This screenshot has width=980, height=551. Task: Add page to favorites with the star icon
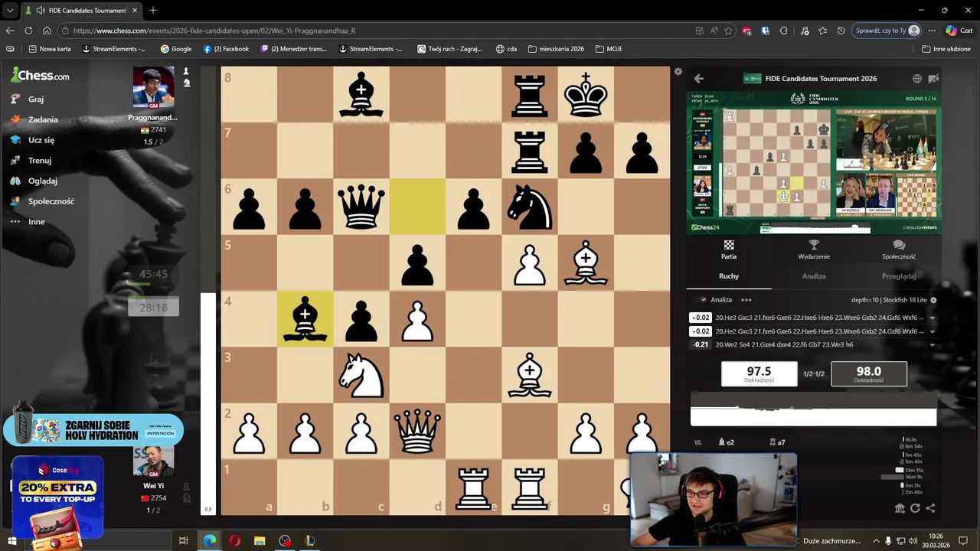[x=728, y=31]
